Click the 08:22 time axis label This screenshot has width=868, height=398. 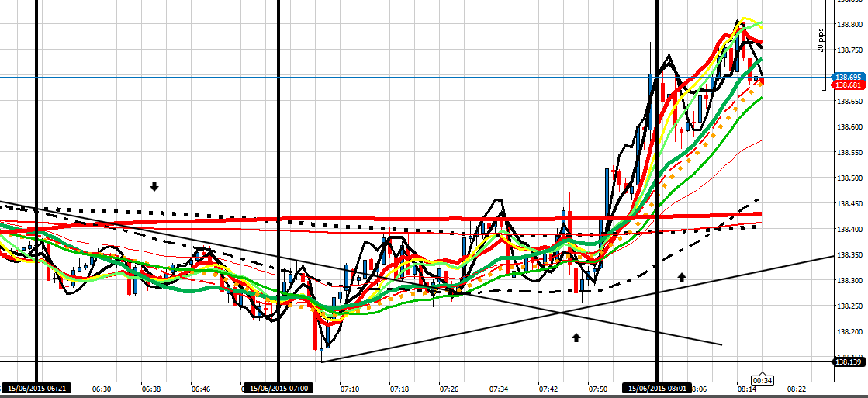796,389
